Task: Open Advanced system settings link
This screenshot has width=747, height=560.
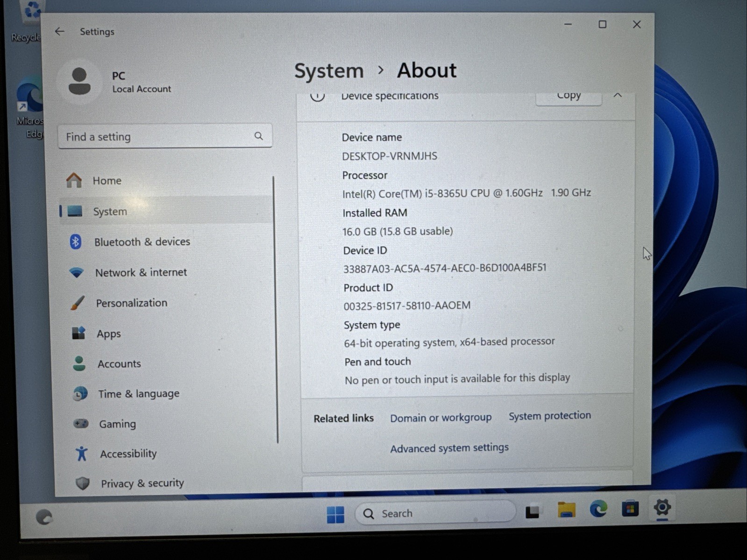Action: (x=449, y=448)
